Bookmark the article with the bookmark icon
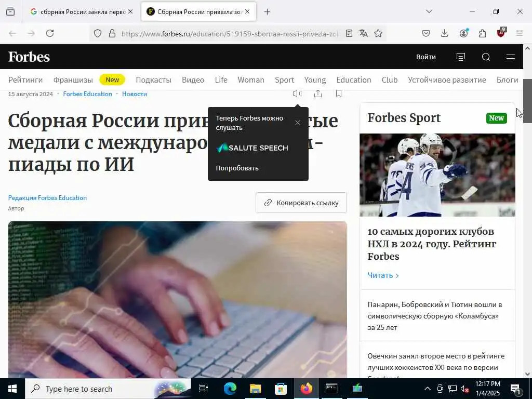 (339, 94)
